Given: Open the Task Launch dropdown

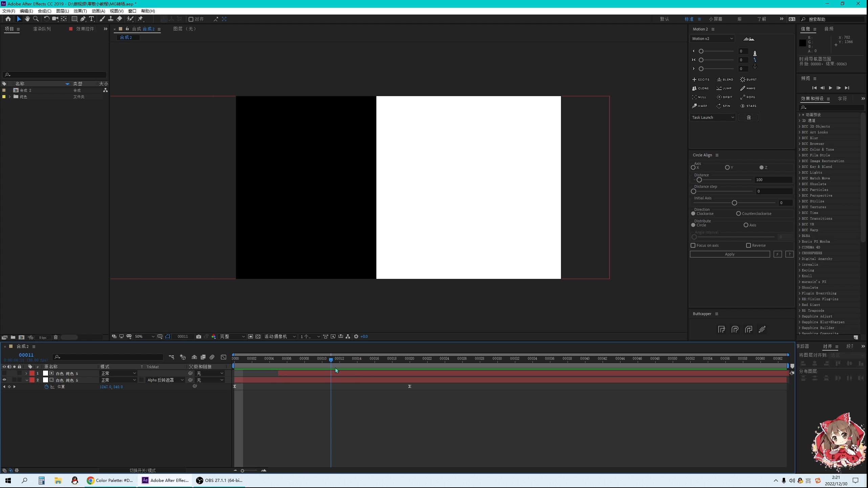Looking at the screenshot, I should [712, 117].
